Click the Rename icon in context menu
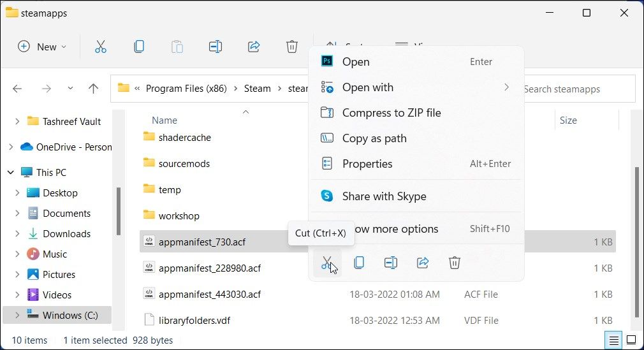This screenshot has width=644, height=350. coord(391,263)
